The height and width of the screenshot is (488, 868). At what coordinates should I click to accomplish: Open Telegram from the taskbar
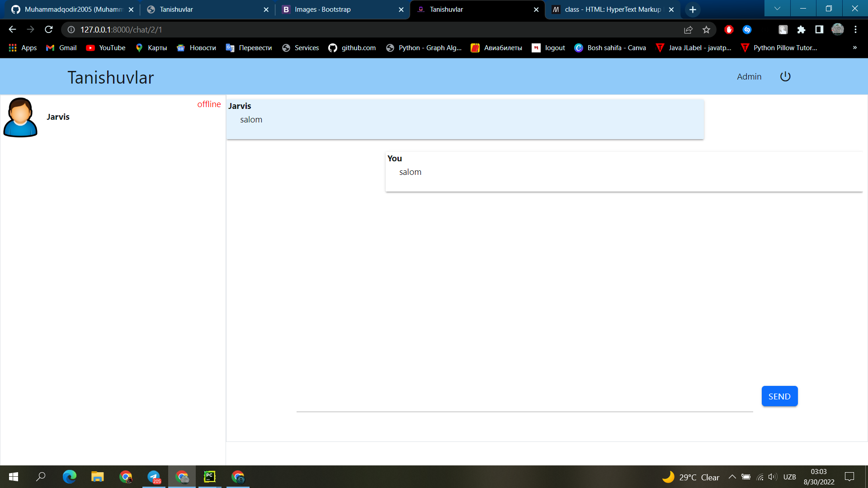click(x=154, y=477)
